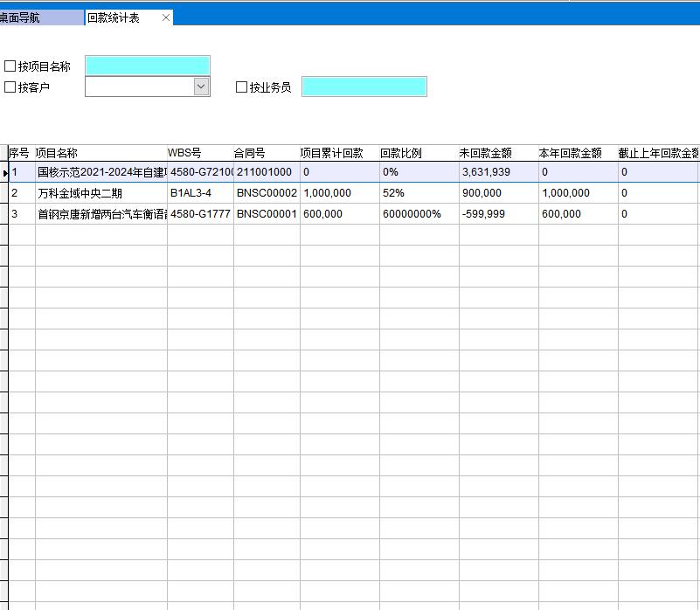700x610 pixels.
Task: Open the 按客户 dropdown arrow
Action: pos(201,87)
